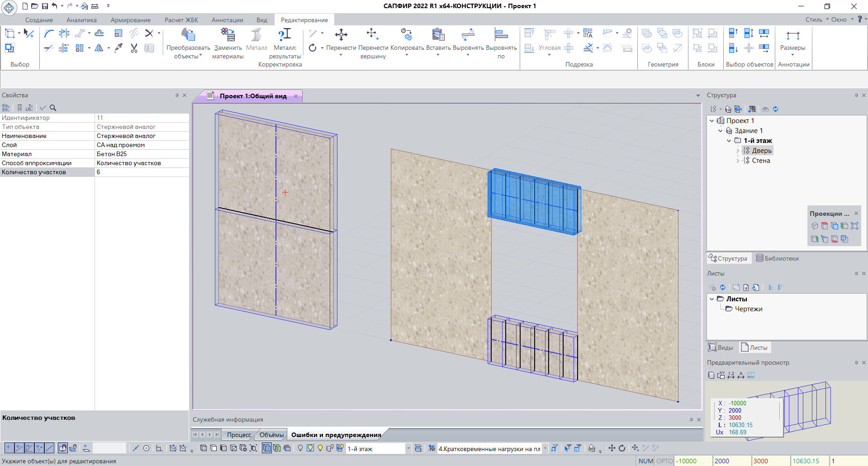Switch to the Объёмы tab

271,435
